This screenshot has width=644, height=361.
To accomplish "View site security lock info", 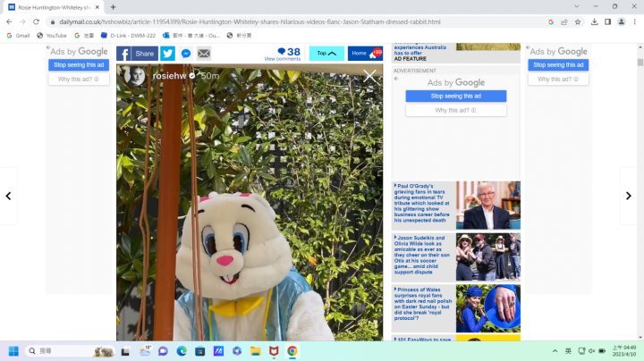I will pos(53,21).
